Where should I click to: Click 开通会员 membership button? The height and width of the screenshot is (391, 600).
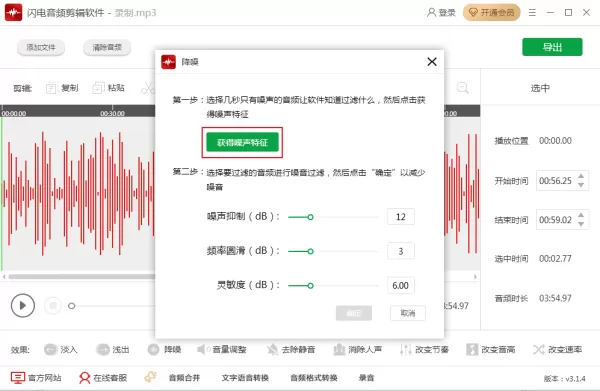pyautogui.click(x=492, y=13)
